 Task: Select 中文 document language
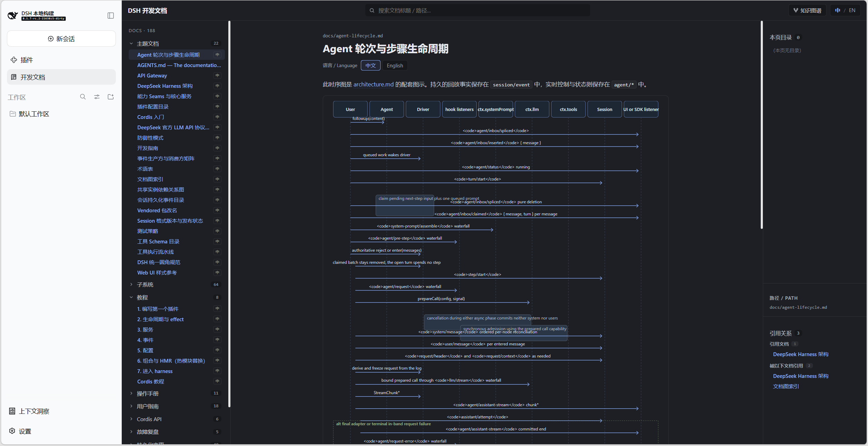371,65
